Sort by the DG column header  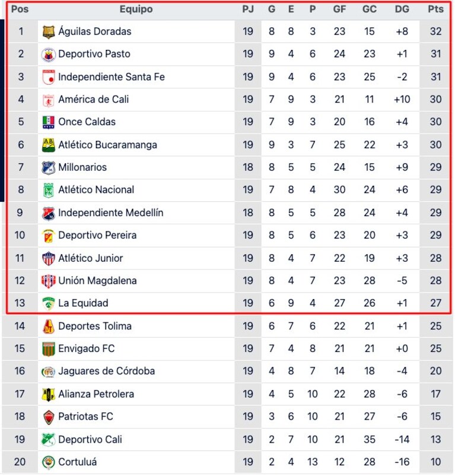(402, 9)
